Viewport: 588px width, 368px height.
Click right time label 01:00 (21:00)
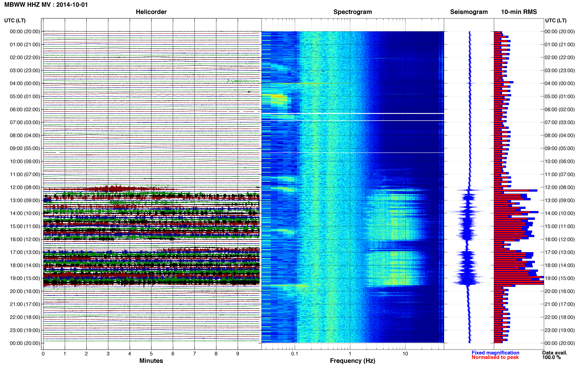560,45
